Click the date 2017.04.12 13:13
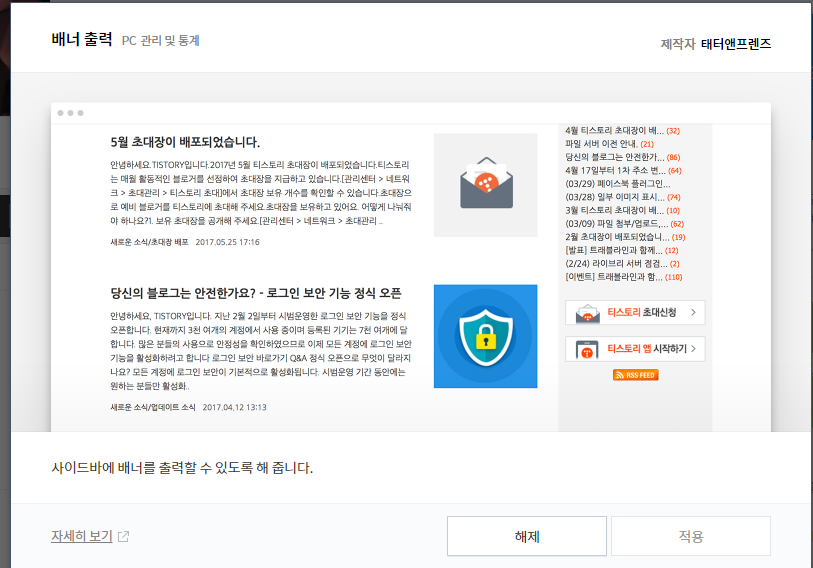Screen dimensions: 813x568 [234, 407]
